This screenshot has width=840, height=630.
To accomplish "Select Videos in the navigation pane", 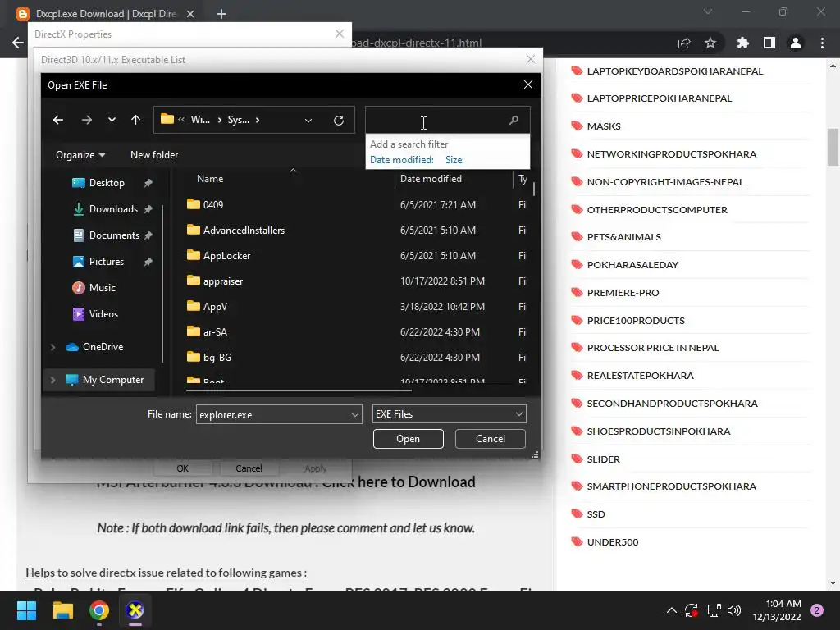I will coord(103,314).
